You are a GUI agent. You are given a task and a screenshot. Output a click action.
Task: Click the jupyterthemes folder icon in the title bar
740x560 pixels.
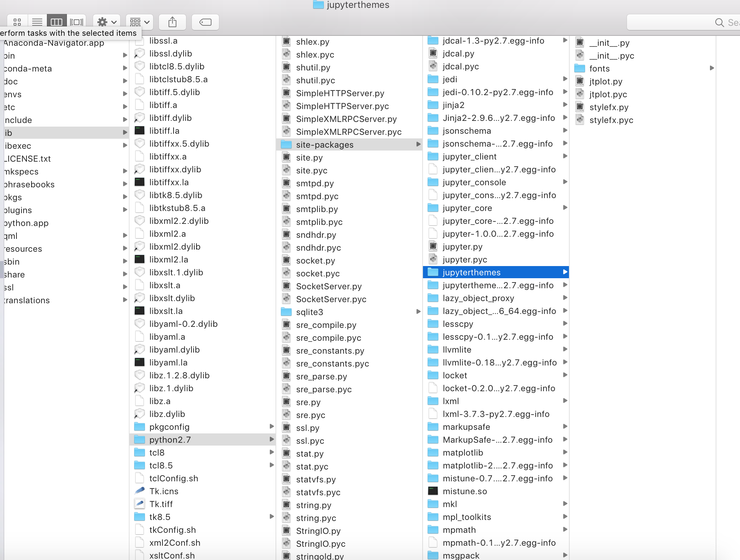[x=318, y=5]
